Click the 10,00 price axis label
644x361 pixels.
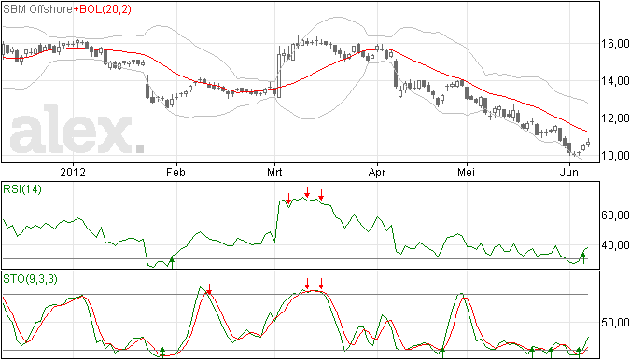click(x=615, y=155)
